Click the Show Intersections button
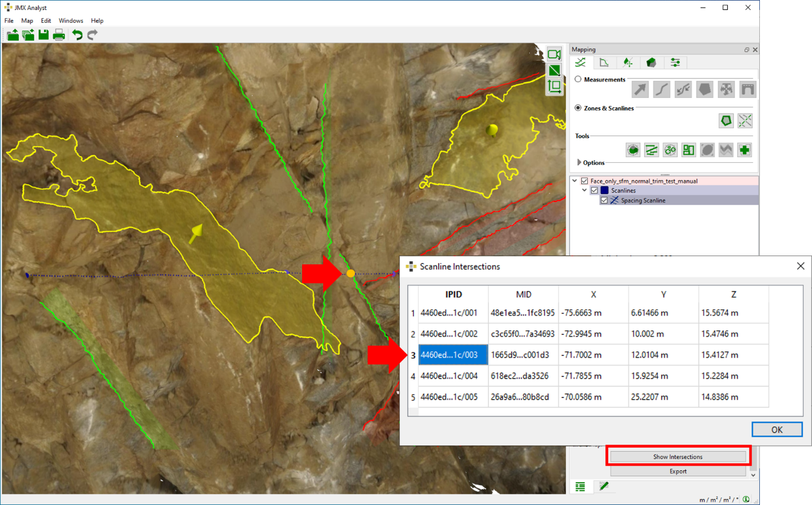 coord(678,456)
